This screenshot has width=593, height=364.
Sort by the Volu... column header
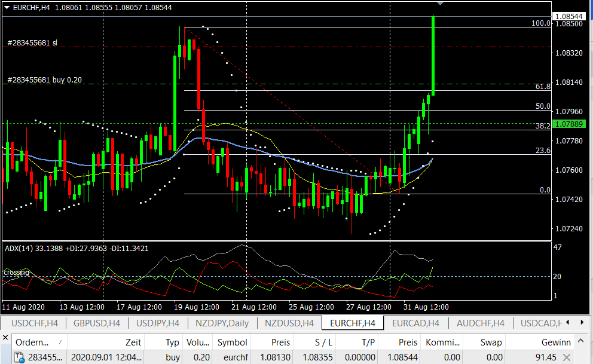[198, 342]
